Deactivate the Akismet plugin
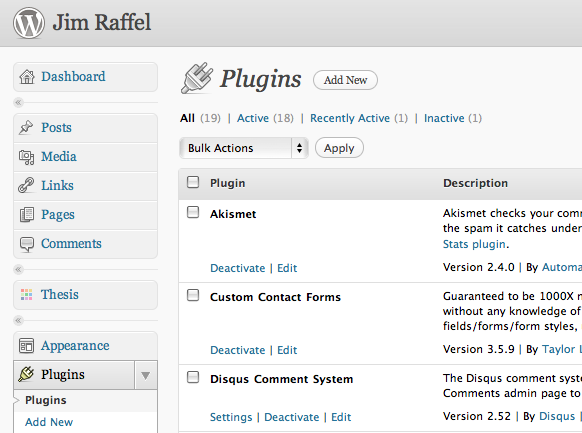Screen dimensions: 582x433 (238, 268)
